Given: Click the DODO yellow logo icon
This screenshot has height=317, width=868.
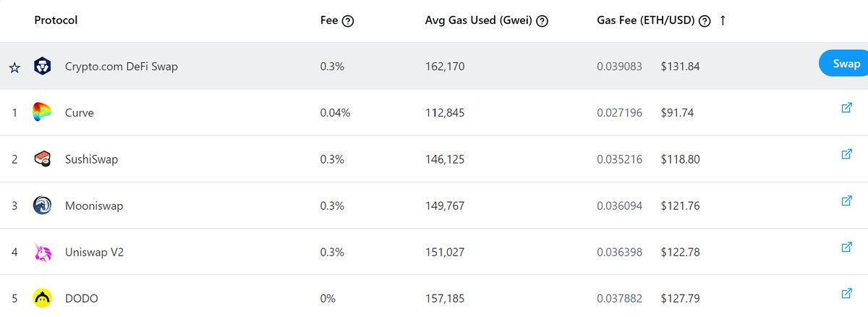Looking at the screenshot, I should pyautogui.click(x=42, y=298).
